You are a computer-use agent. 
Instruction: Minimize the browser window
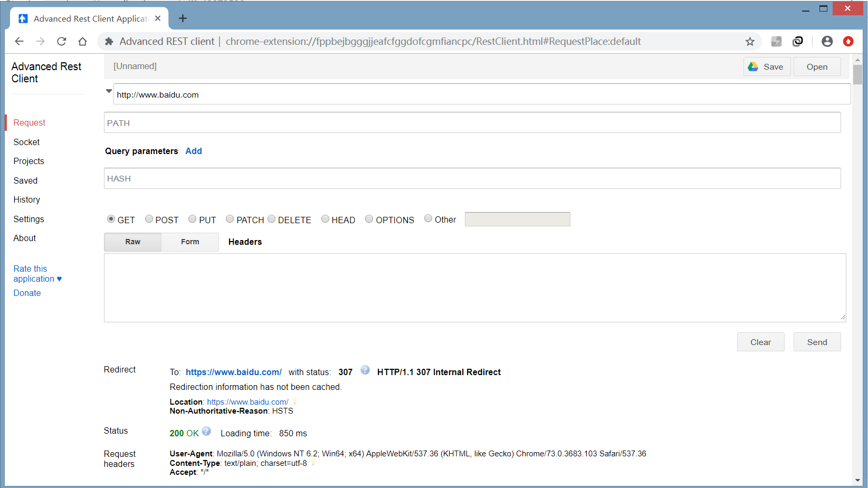point(806,9)
